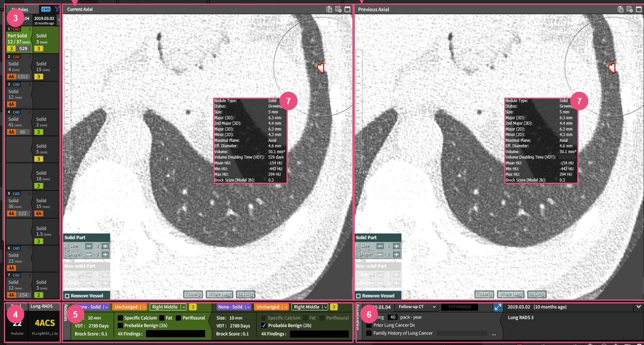Image resolution: width=644 pixels, height=345 pixels.
Task: Click Rt.Lung button in Previous Axial
Action: pos(483,294)
